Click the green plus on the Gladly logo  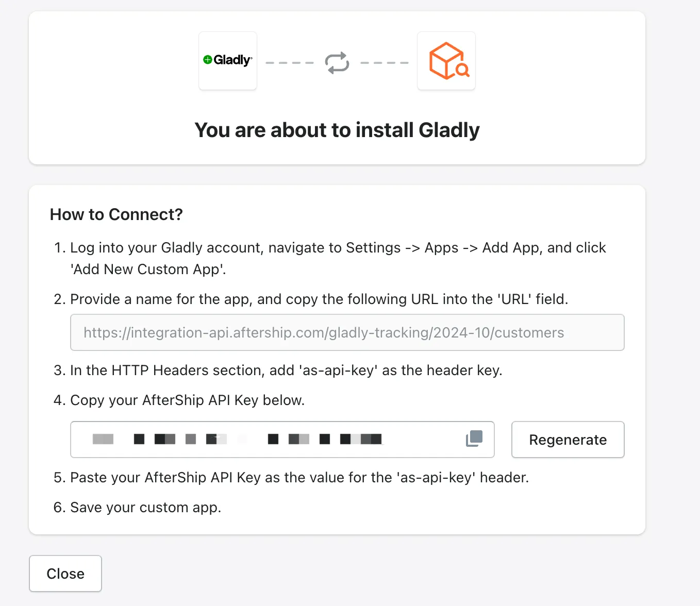coord(208,59)
